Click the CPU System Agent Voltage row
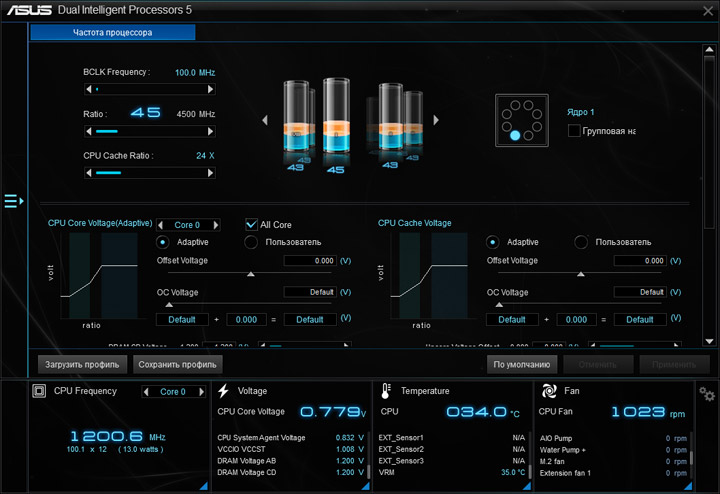Viewport: 720px width, 494px height. [291, 438]
